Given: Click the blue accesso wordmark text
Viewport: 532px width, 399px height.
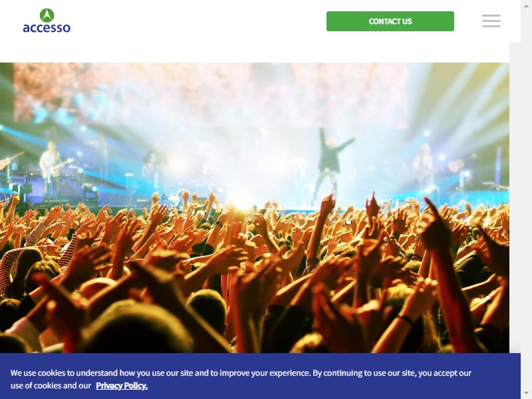Looking at the screenshot, I should click(x=47, y=28).
